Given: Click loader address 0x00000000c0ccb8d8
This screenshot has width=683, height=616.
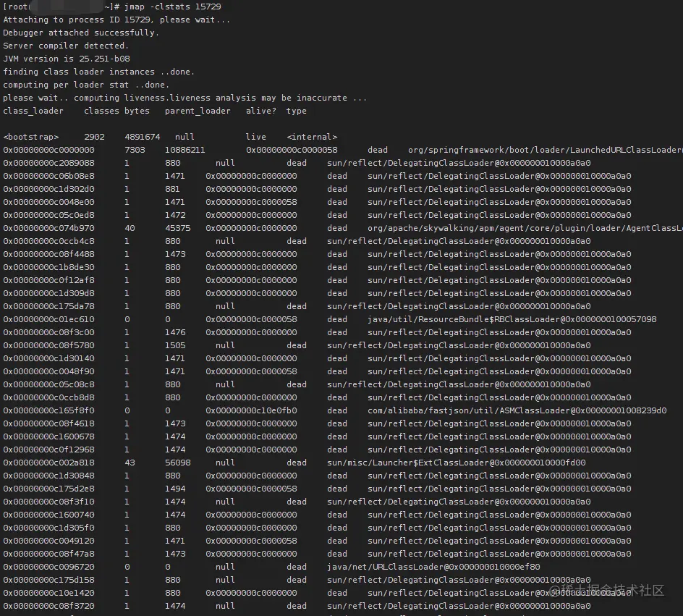Looking at the screenshot, I should tap(48, 397).
